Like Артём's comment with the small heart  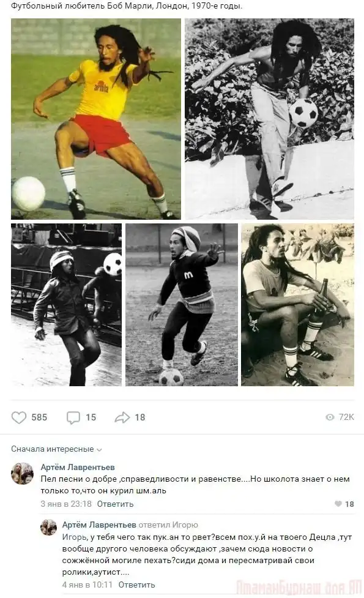pyautogui.click(x=338, y=504)
